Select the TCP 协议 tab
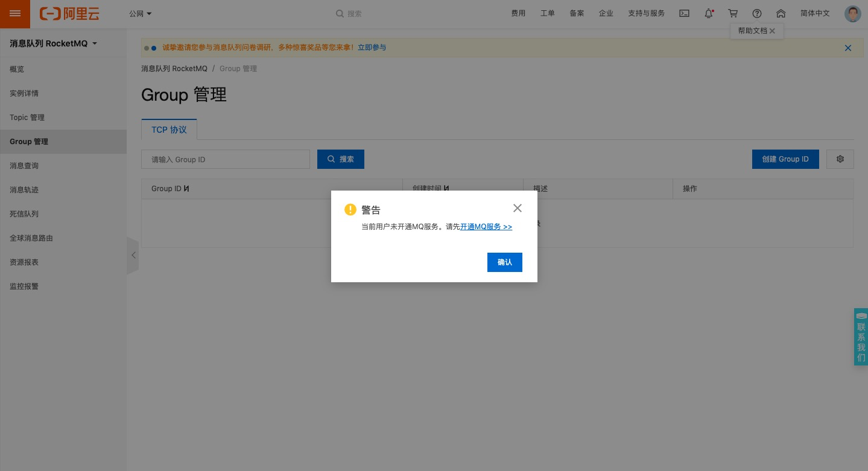 click(169, 130)
